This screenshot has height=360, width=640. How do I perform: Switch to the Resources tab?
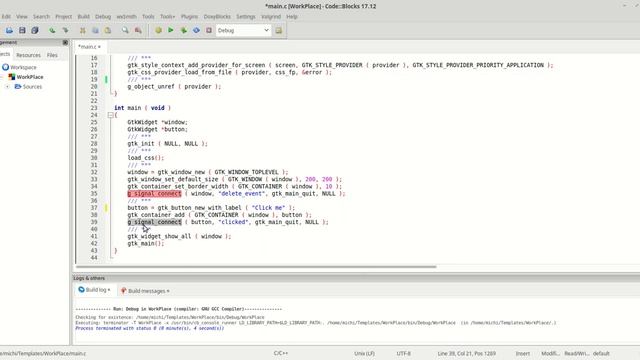pos(29,55)
